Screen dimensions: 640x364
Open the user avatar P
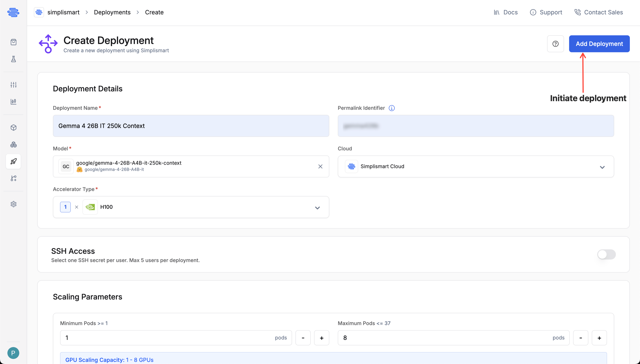(x=13, y=353)
